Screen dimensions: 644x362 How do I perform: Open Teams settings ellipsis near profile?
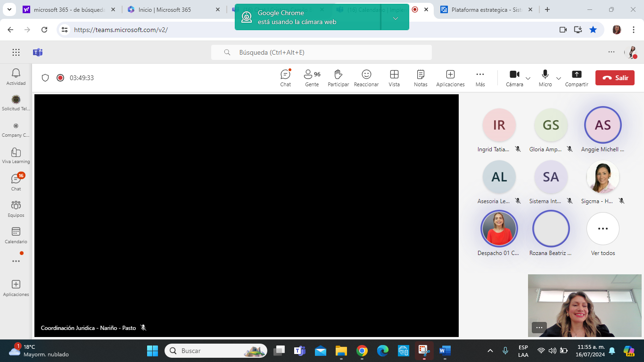click(611, 52)
